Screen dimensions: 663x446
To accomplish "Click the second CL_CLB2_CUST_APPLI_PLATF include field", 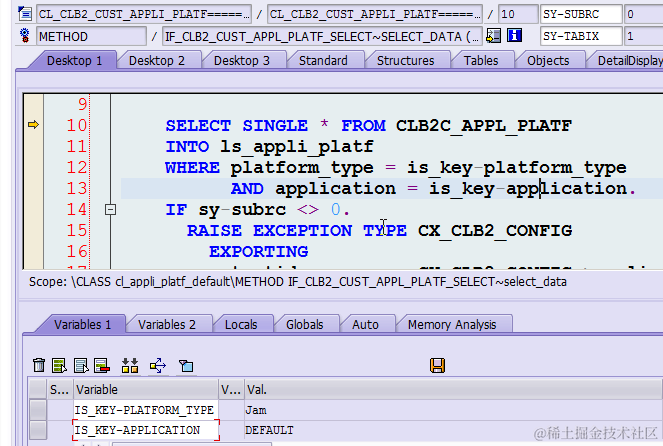I will click(375, 14).
